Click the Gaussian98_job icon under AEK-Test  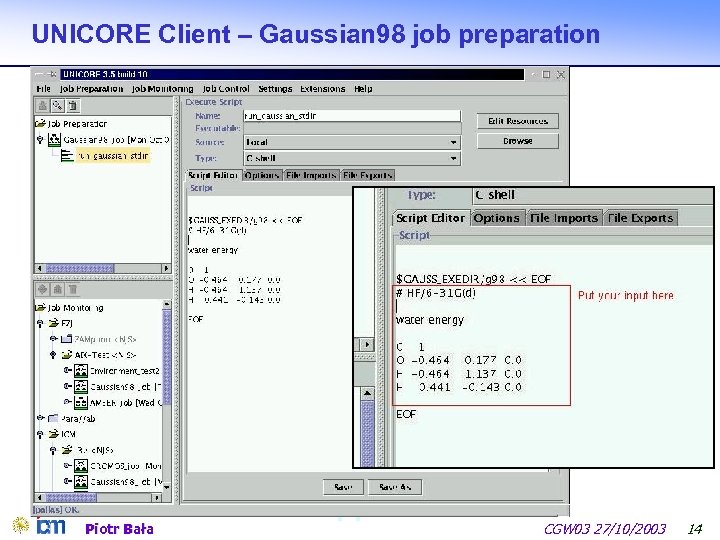pos(81,387)
